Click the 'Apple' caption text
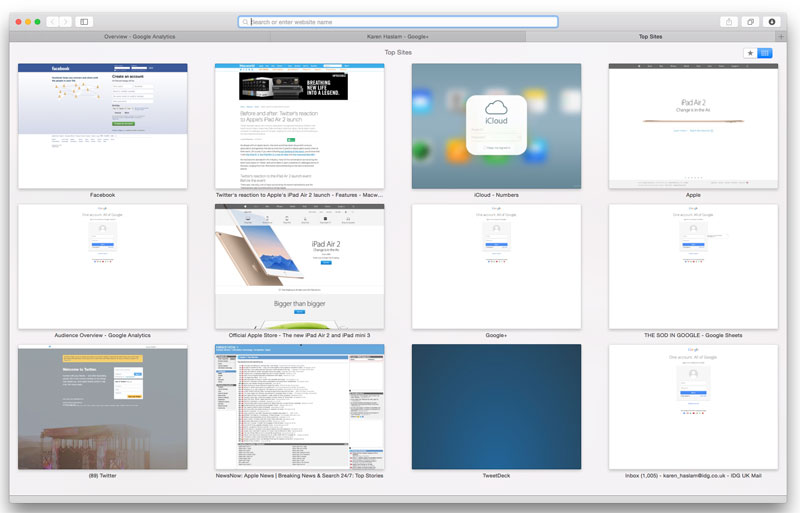Screen dimensions: 800x513 [x=693, y=195]
